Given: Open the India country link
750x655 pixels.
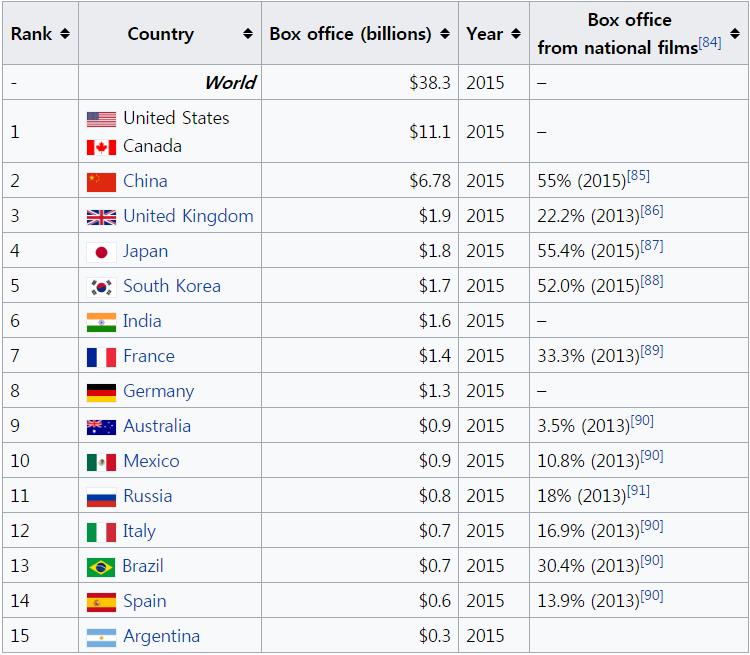Looking at the screenshot, I should (142, 321).
